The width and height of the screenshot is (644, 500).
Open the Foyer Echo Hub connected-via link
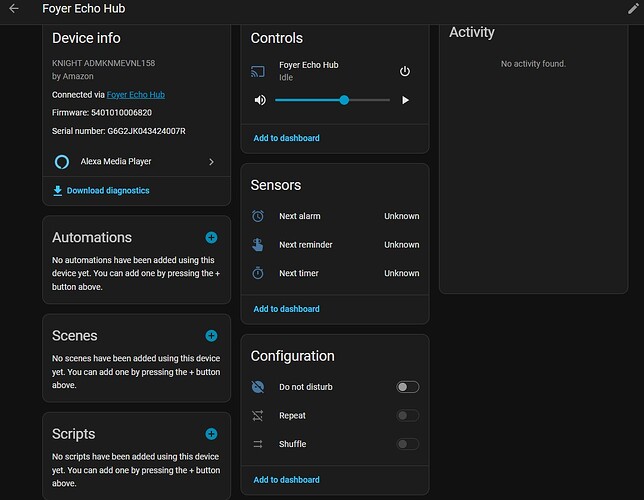click(136, 95)
